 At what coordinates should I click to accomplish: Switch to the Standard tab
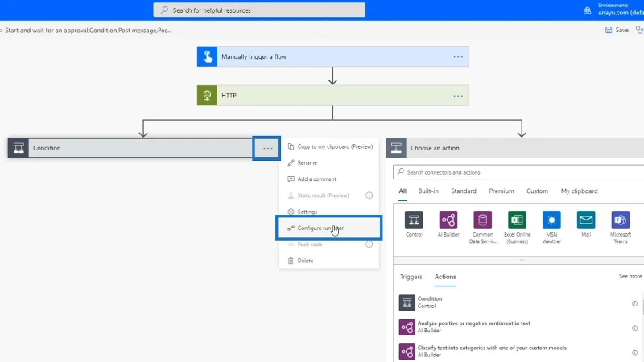tap(464, 191)
